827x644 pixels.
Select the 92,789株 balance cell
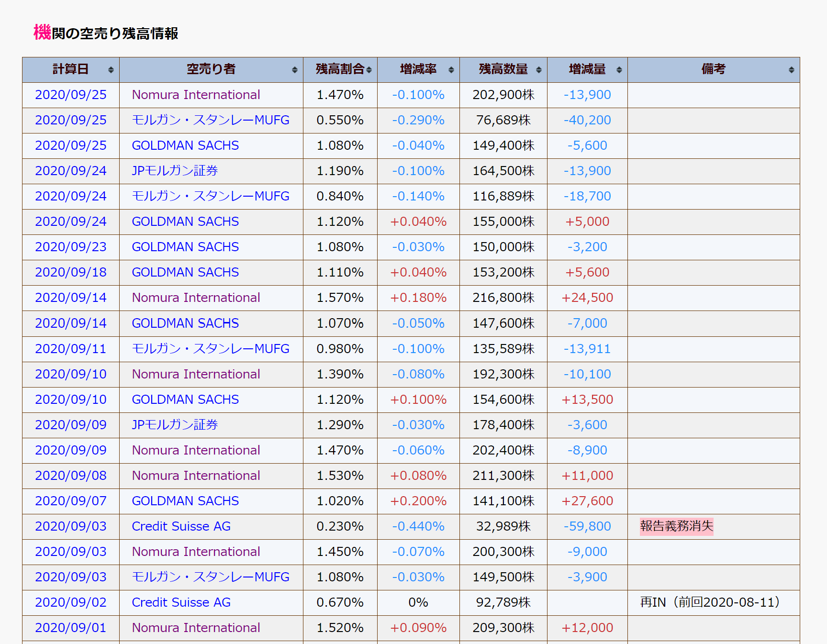503,602
